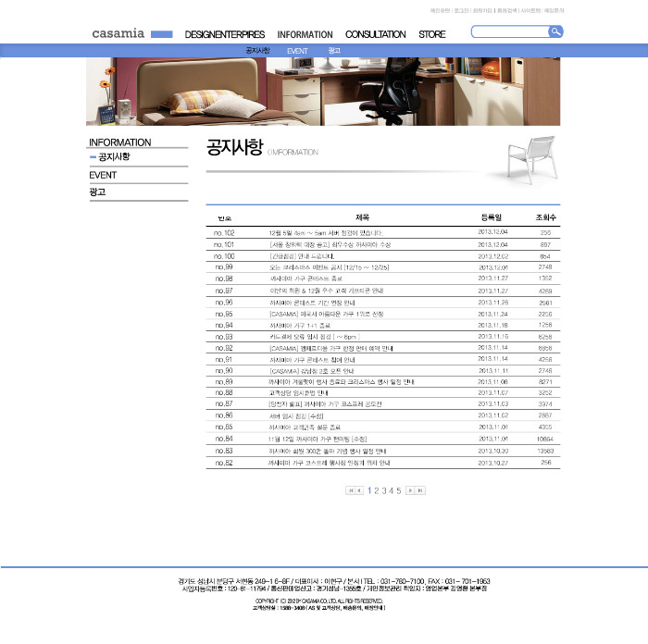Open notice no.97 title
This screenshot has width=648, height=644.
327,291
